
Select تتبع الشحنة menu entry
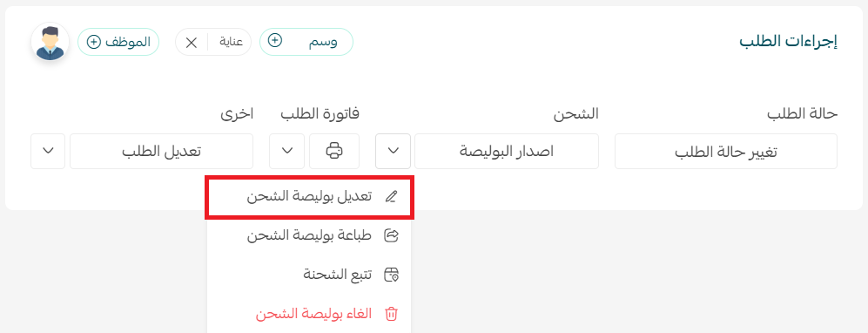click(x=309, y=275)
